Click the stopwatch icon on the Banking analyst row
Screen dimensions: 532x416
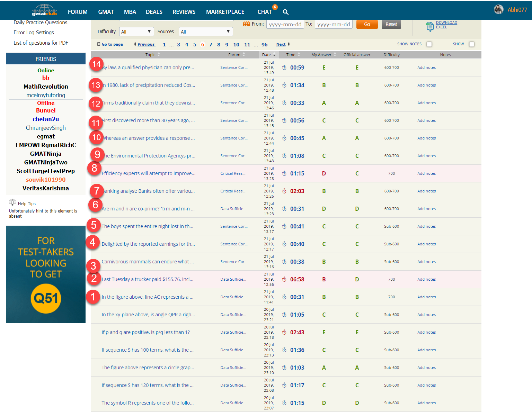[284, 191]
